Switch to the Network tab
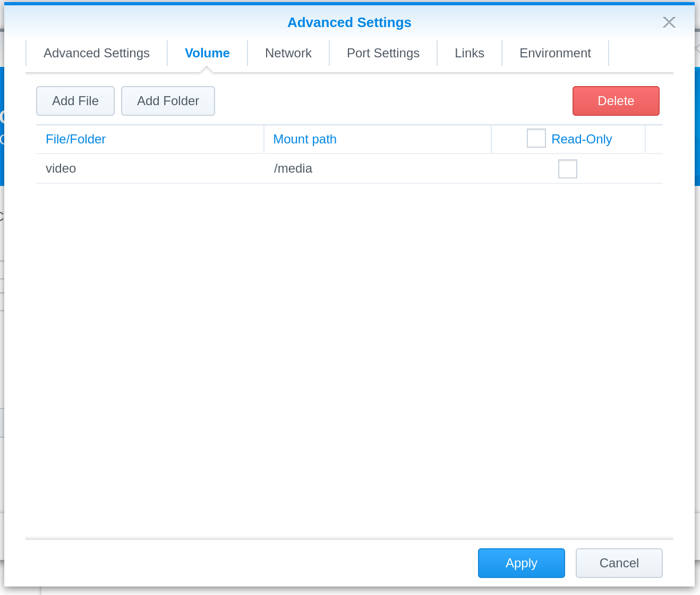Viewport: 700px width, 595px height. point(288,53)
